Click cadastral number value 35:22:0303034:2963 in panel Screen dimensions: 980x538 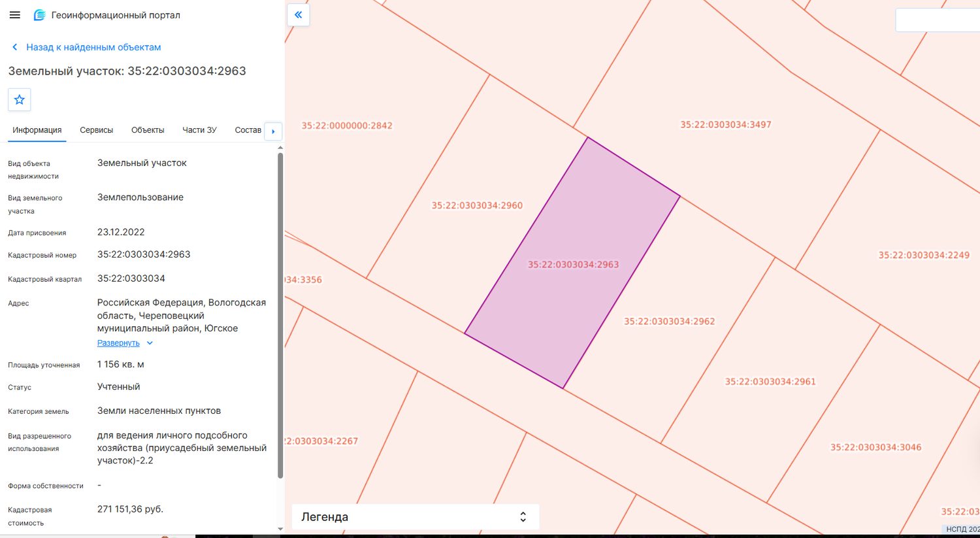tap(144, 254)
